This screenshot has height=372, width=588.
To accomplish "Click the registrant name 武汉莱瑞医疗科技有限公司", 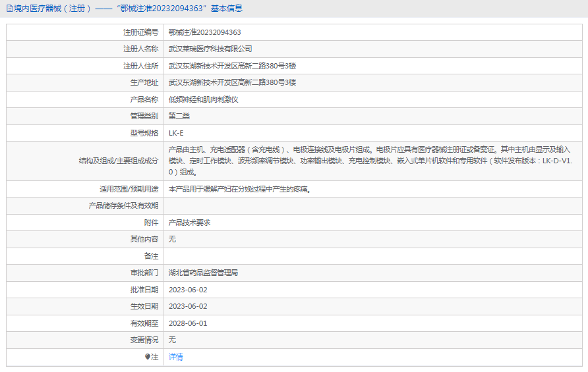I will [210, 49].
